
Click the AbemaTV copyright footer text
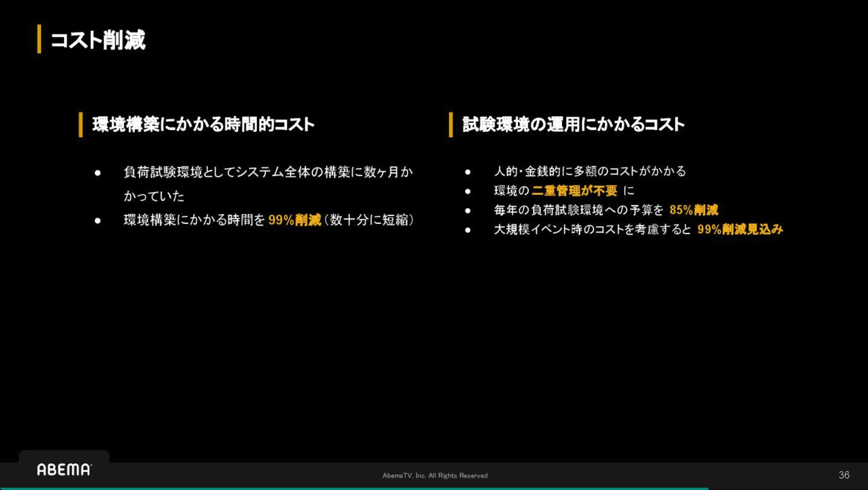pyautogui.click(x=435, y=475)
